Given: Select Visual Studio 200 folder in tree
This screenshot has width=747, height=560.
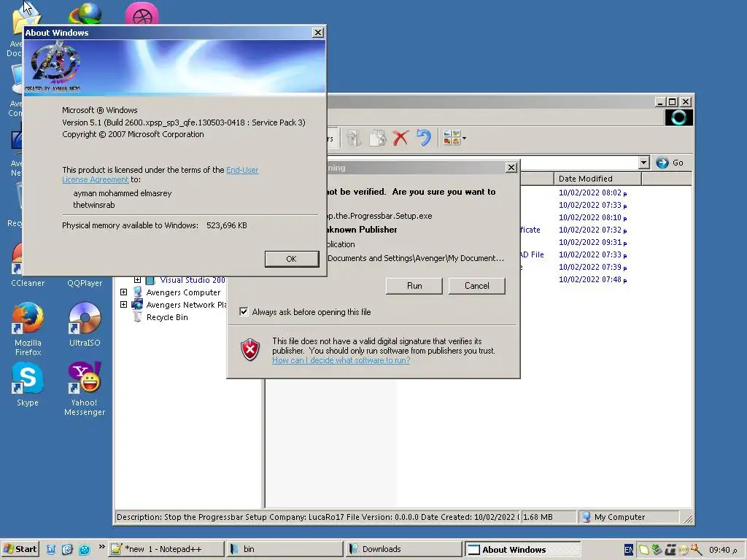Looking at the screenshot, I should [193, 280].
